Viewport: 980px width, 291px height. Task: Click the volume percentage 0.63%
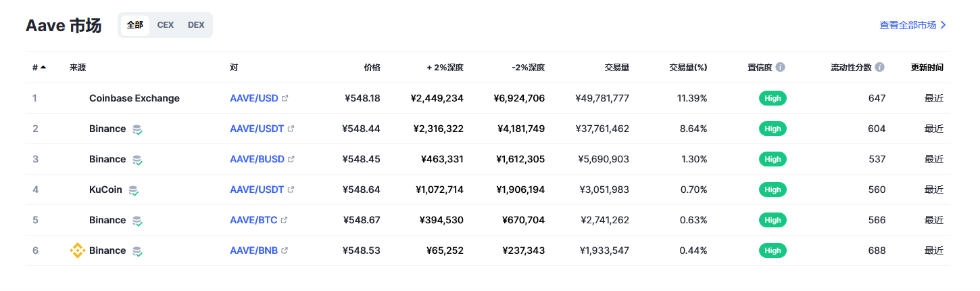(694, 220)
